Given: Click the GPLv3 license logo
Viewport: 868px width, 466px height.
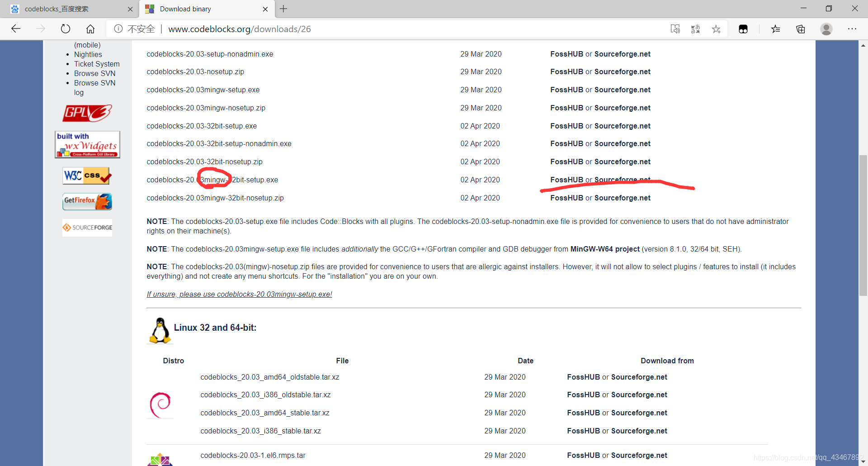Looking at the screenshot, I should pos(87,113).
